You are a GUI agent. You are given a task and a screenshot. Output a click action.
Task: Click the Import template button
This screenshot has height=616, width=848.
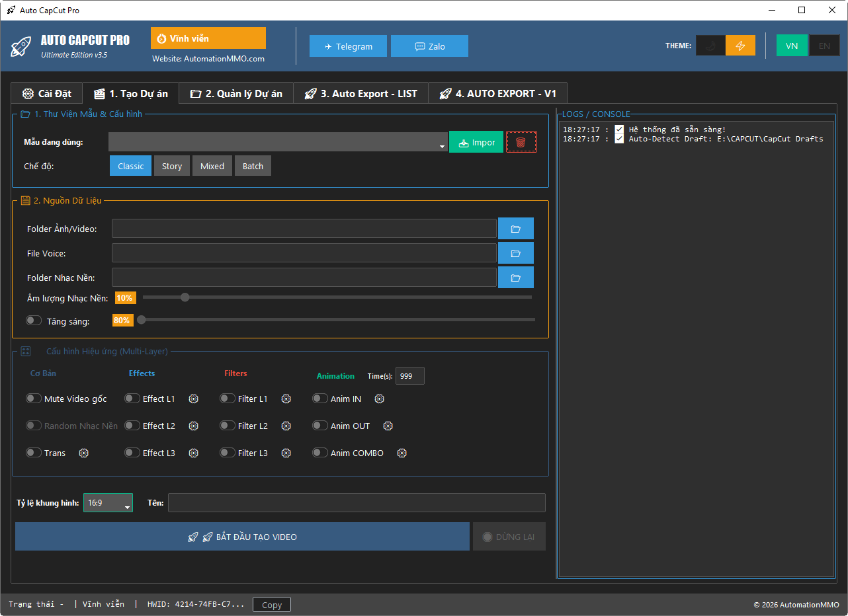476,142
